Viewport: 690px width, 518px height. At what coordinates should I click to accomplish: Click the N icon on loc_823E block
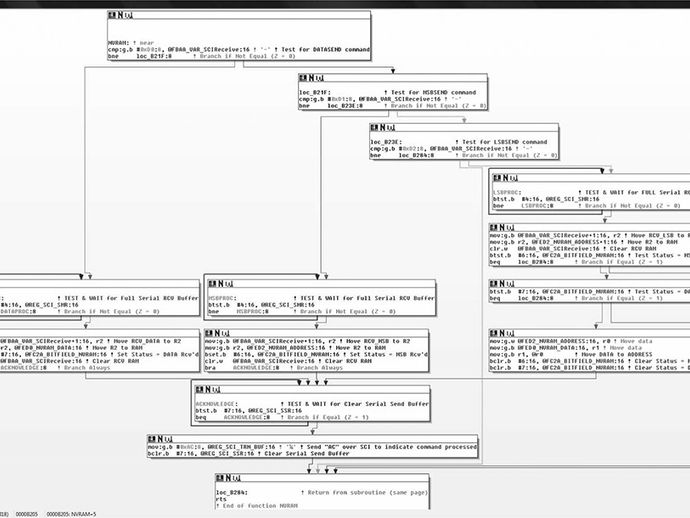383,128
